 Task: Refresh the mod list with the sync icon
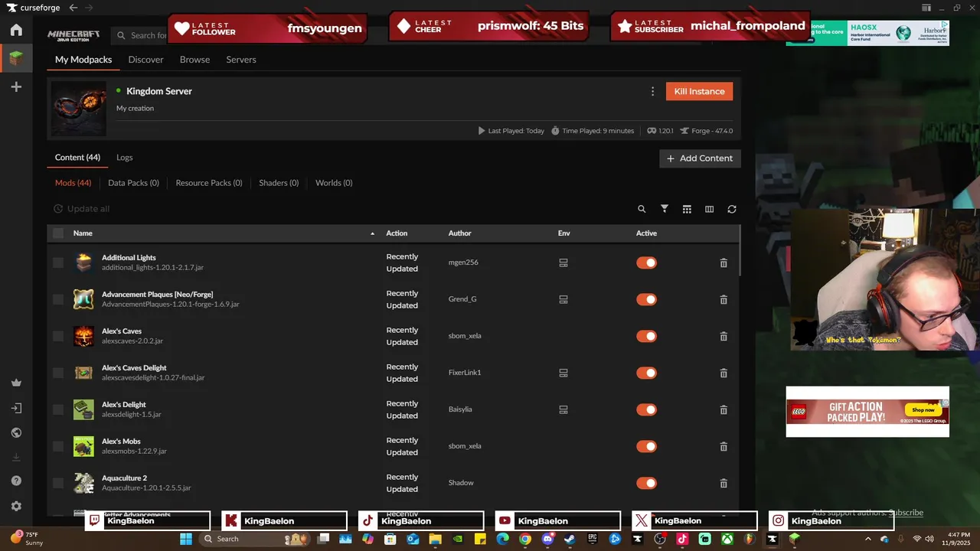732,209
